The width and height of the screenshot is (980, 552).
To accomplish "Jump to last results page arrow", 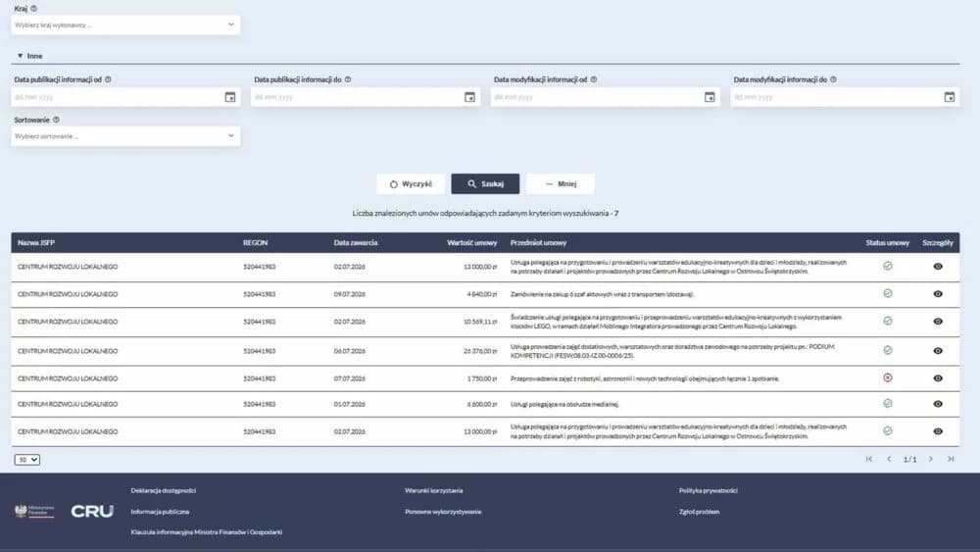I will click(951, 459).
